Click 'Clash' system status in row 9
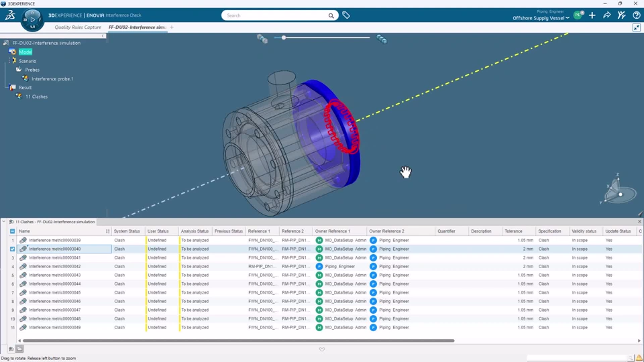This screenshot has height=362, width=644. tap(119, 310)
